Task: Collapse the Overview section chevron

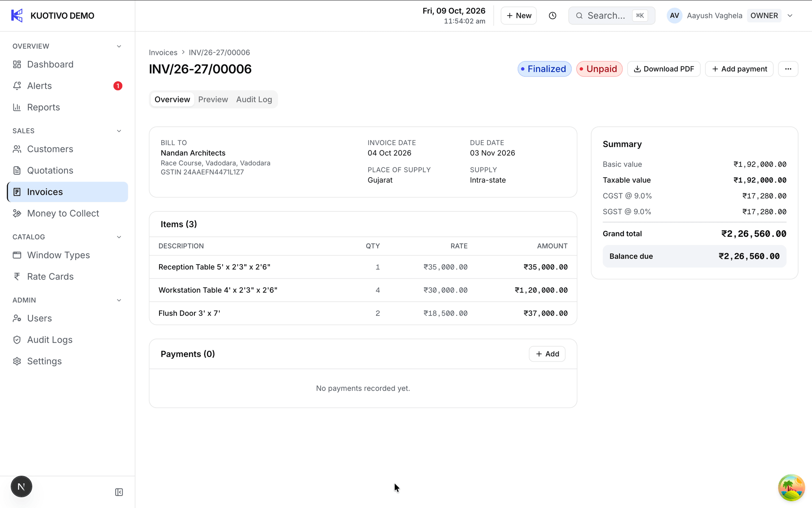Action: point(119,46)
